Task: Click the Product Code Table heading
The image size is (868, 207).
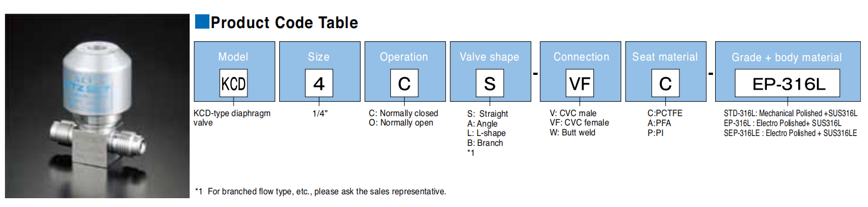Action: [284, 23]
